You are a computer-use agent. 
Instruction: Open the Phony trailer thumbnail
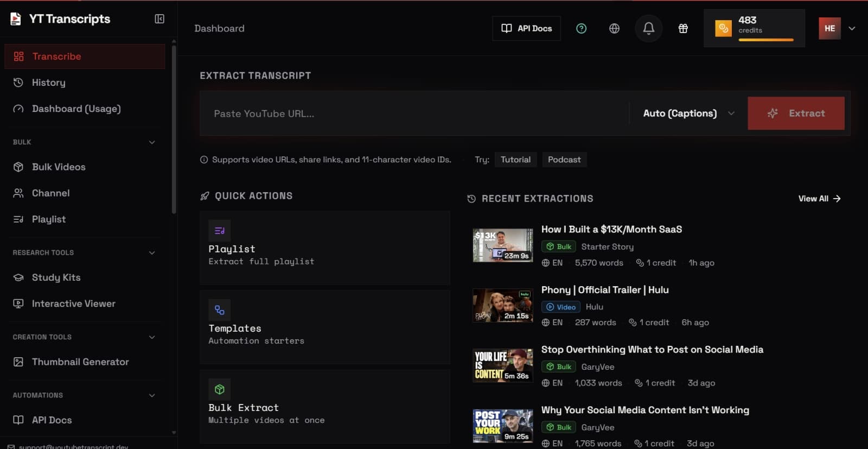(503, 305)
